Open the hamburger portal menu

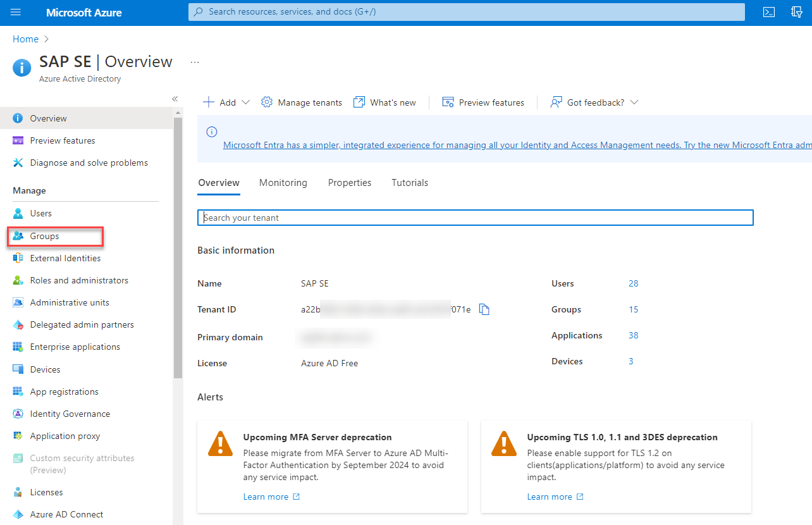(x=16, y=12)
